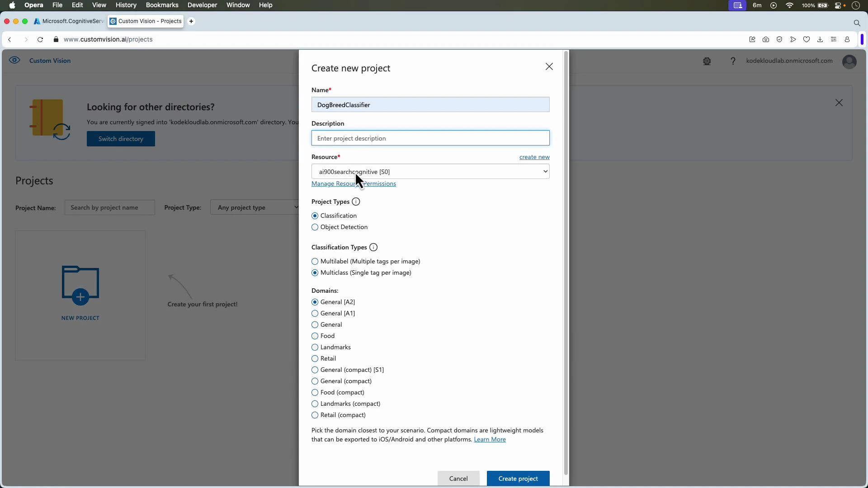868x488 pixels.
Task: Click the address bar edit icon
Action: [752, 40]
